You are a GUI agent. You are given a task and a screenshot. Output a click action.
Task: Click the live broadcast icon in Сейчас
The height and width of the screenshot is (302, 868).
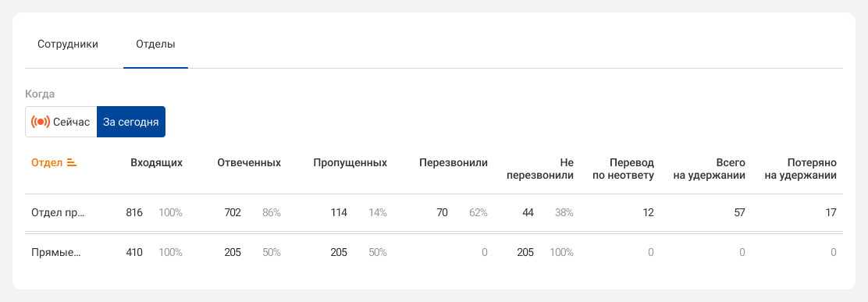click(x=41, y=122)
